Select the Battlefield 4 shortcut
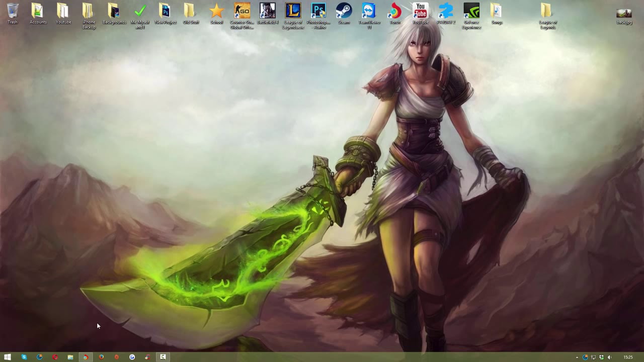 [268, 14]
